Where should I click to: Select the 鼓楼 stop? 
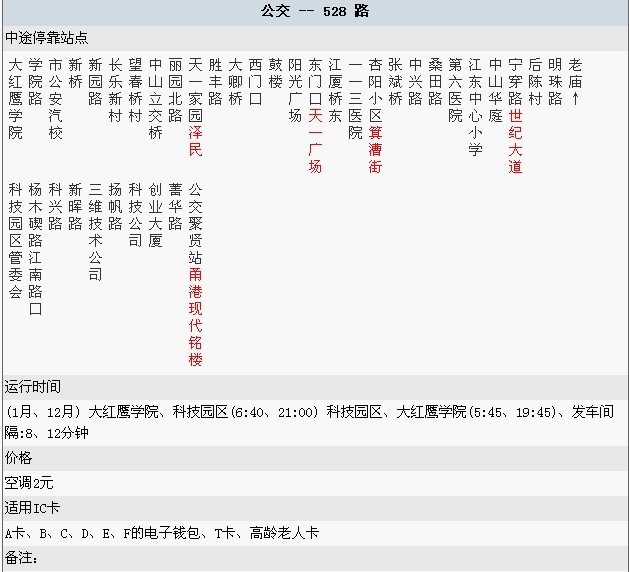point(276,73)
